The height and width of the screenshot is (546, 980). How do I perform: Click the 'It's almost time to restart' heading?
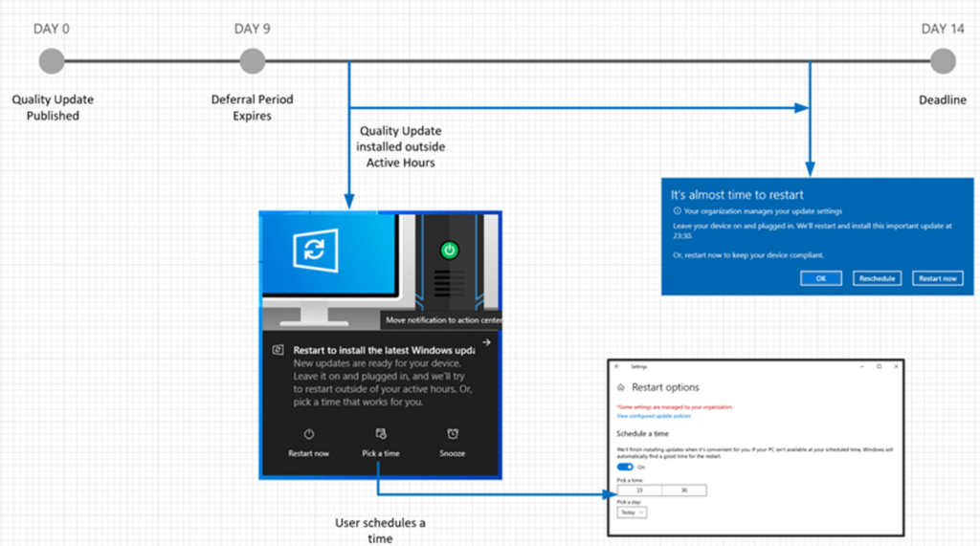(x=737, y=195)
